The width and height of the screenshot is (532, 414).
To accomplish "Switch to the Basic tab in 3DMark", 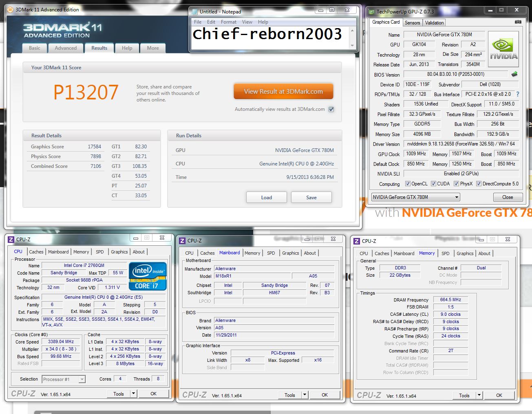I will pos(35,48).
